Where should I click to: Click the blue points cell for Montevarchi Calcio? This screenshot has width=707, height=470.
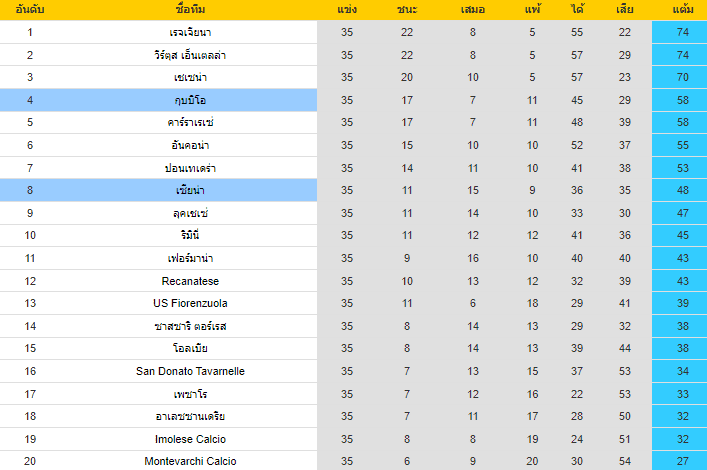pos(684,462)
